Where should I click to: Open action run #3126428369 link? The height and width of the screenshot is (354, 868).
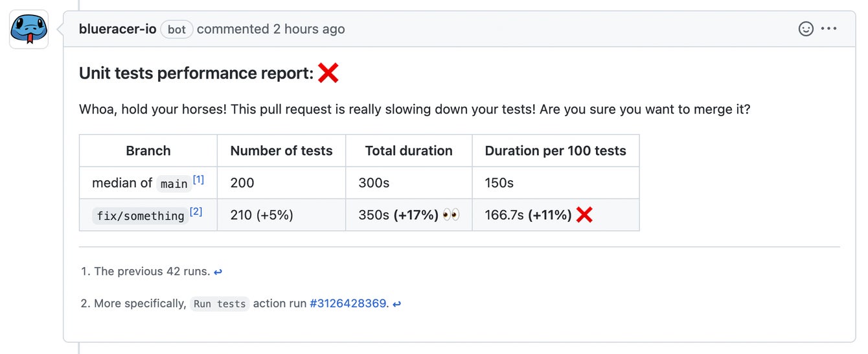pos(348,303)
